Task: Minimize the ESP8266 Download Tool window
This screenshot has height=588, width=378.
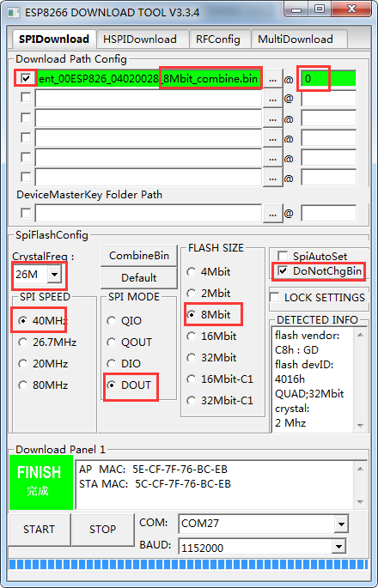Action: click(297, 9)
